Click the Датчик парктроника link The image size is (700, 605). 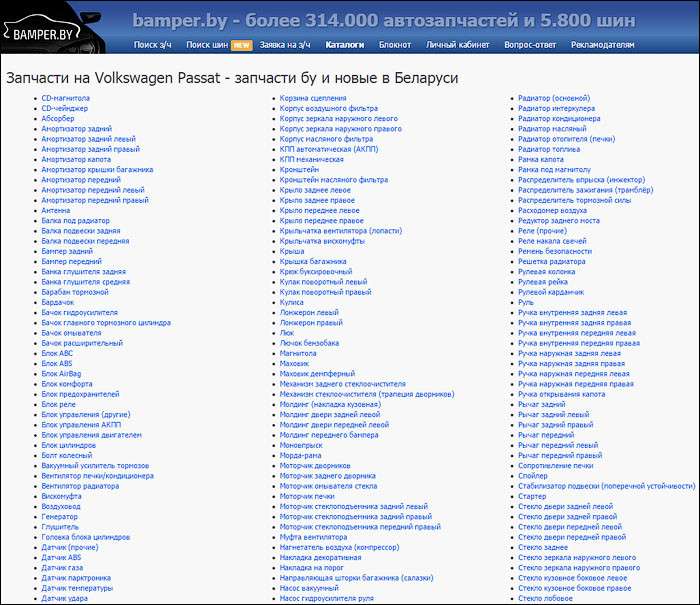point(76,578)
